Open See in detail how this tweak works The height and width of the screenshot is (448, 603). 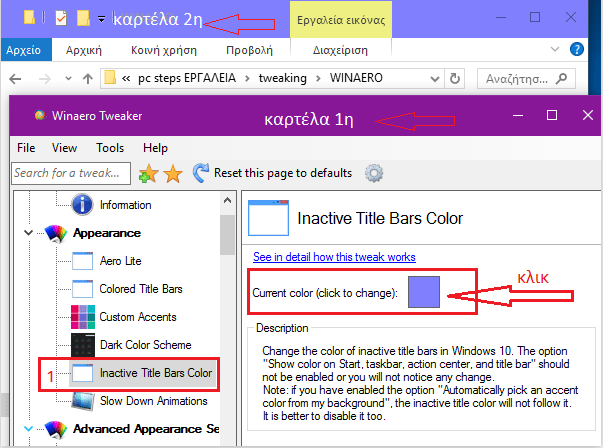[334, 257]
